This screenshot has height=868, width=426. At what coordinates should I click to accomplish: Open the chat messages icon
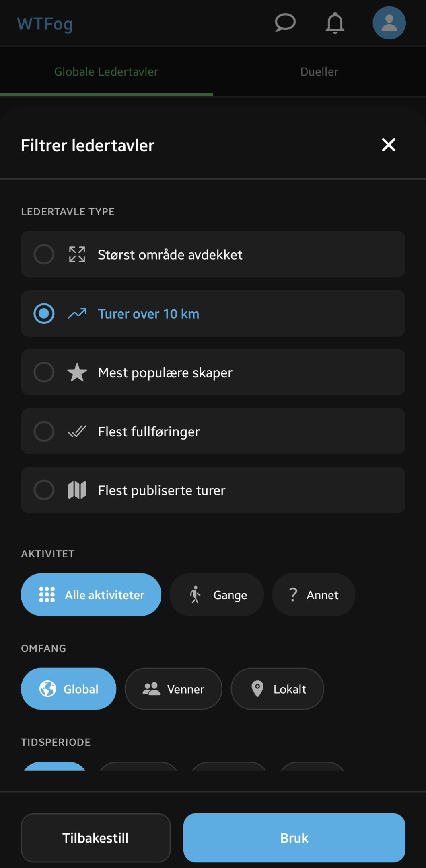pyautogui.click(x=285, y=23)
